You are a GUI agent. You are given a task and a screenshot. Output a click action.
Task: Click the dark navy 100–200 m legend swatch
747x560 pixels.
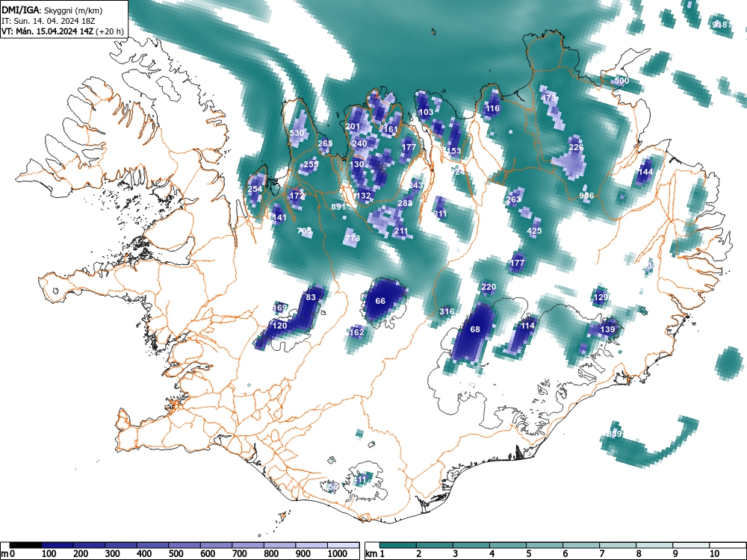[x=58, y=545]
